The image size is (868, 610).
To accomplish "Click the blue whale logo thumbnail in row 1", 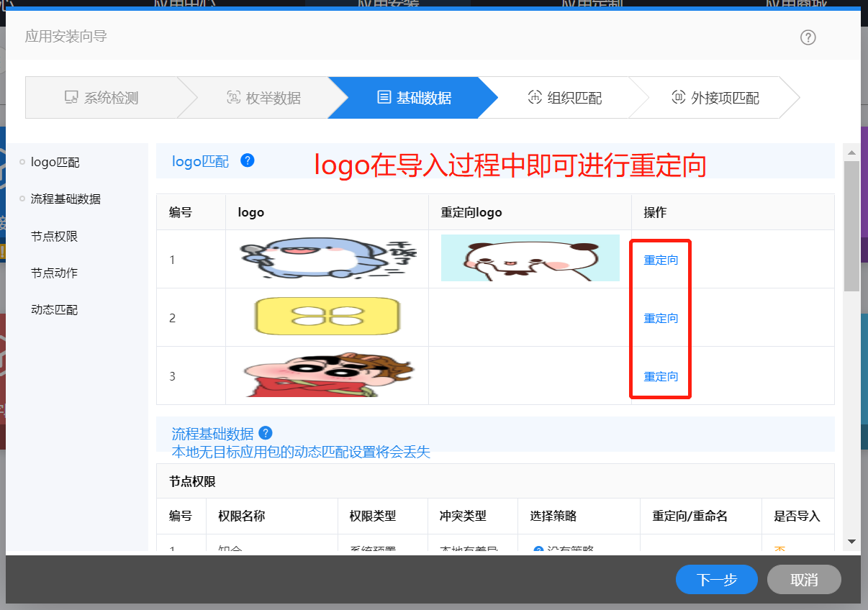I will 328,259.
